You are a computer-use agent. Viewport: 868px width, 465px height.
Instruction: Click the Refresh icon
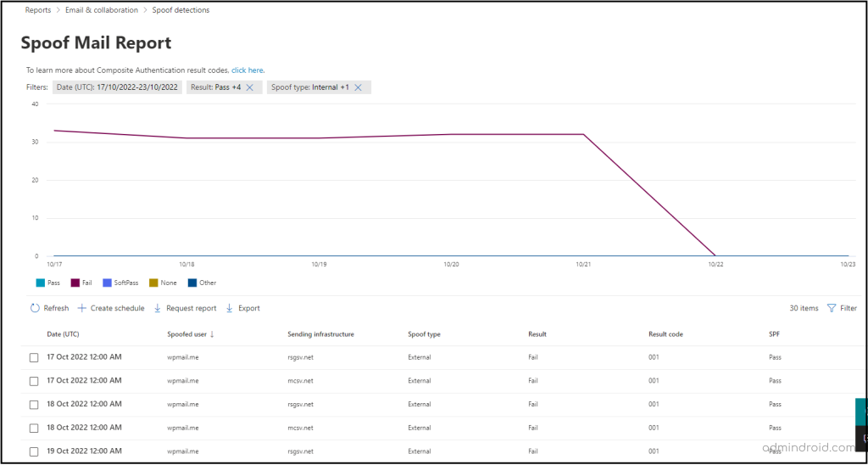click(x=35, y=308)
